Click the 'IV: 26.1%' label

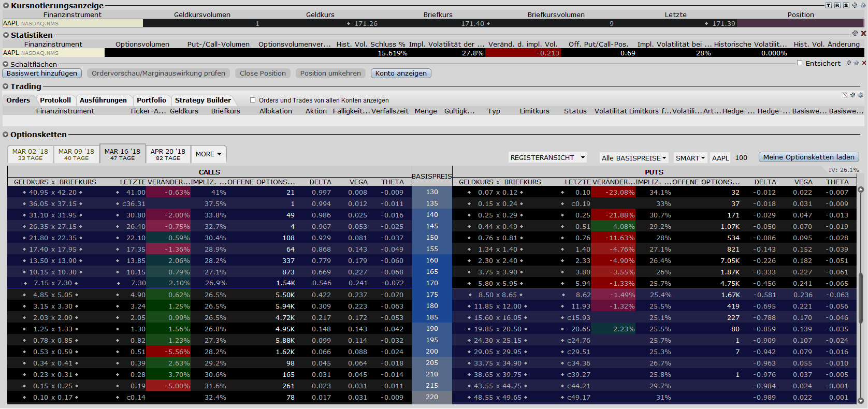(844, 170)
